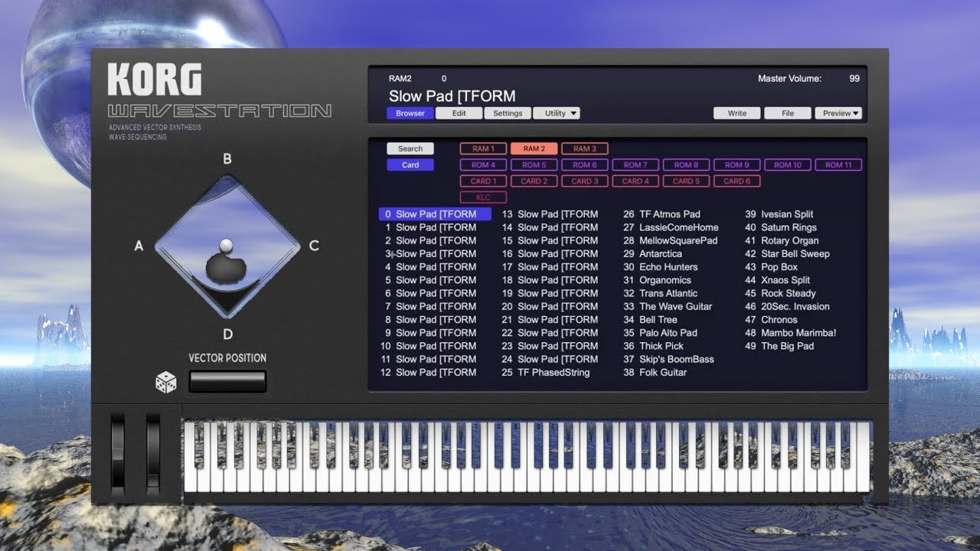The image size is (980, 551).
Task: Select the ROM 9 bank
Action: pyautogui.click(x=737, y=165)
